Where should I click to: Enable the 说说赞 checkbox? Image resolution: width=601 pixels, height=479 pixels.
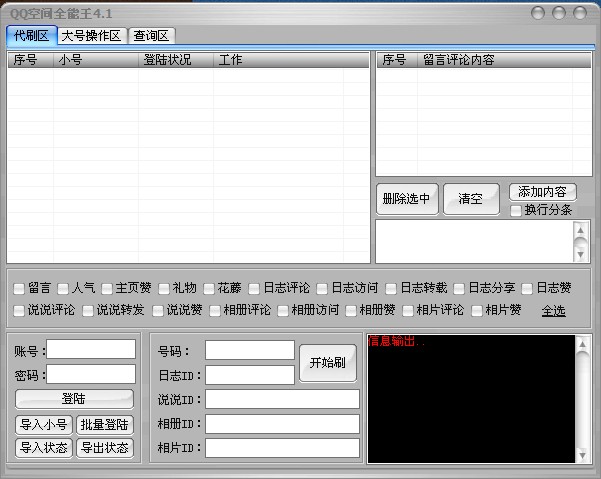[x=158, y=310]
